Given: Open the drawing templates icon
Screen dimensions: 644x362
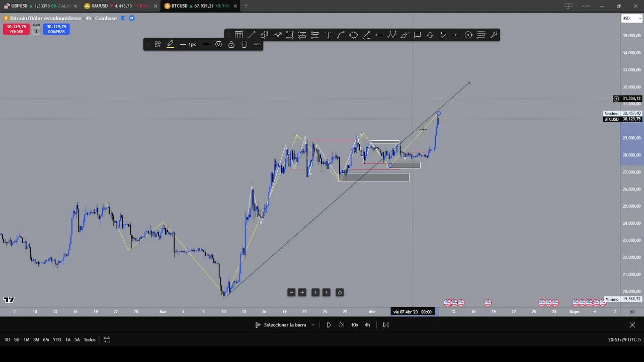Looking at the screenshot, I should [x=157, y=44].
